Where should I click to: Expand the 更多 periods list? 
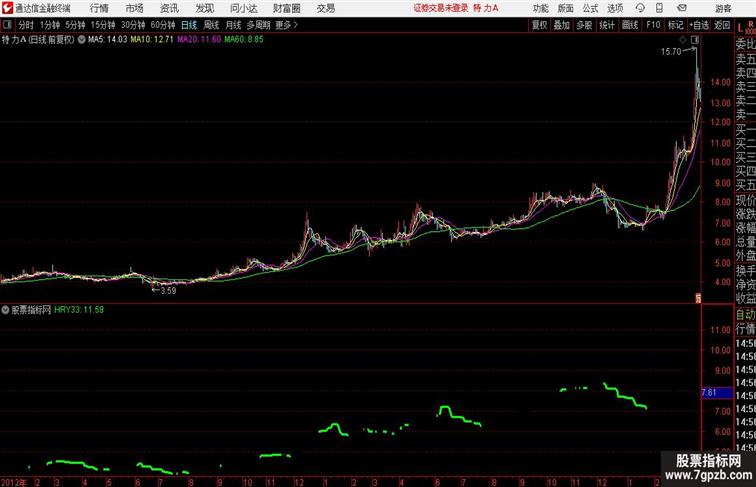(x=286, y=25)
